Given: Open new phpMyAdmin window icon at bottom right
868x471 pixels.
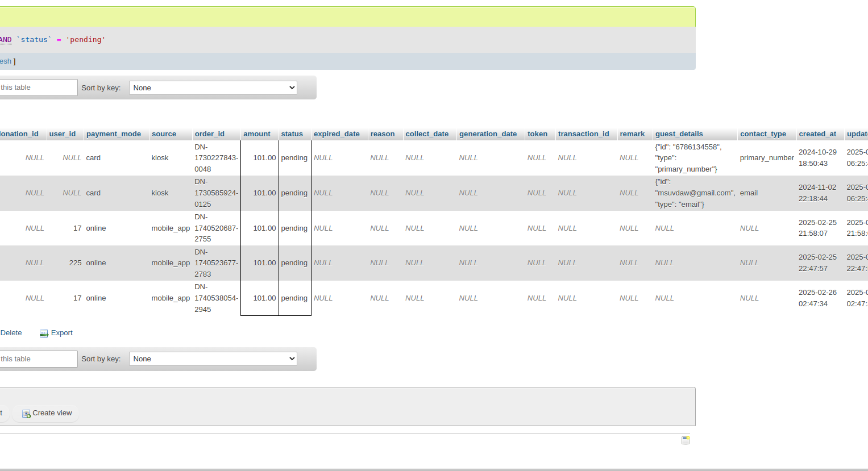Looking at the screenshot, I should tap(686, 440).
